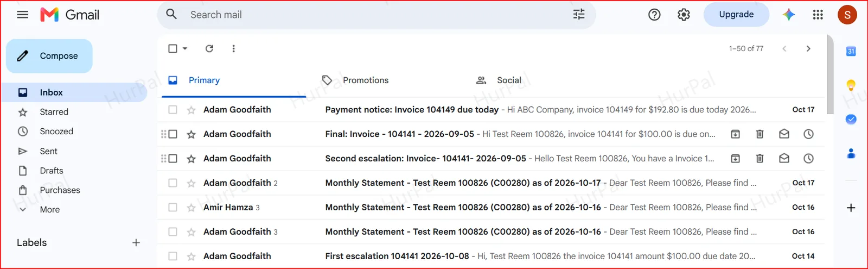
Task: Open the More options three-dot menu
Action: tap(234, 48)
